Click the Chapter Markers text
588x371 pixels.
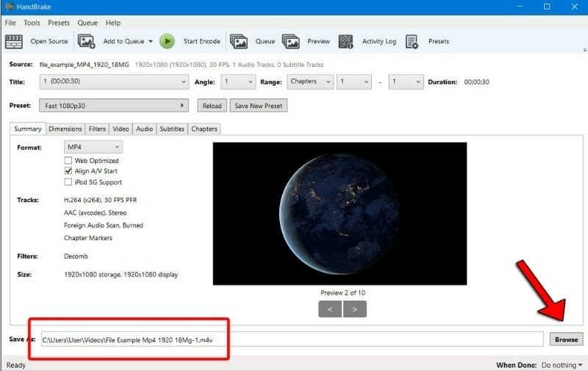(88, 238)
